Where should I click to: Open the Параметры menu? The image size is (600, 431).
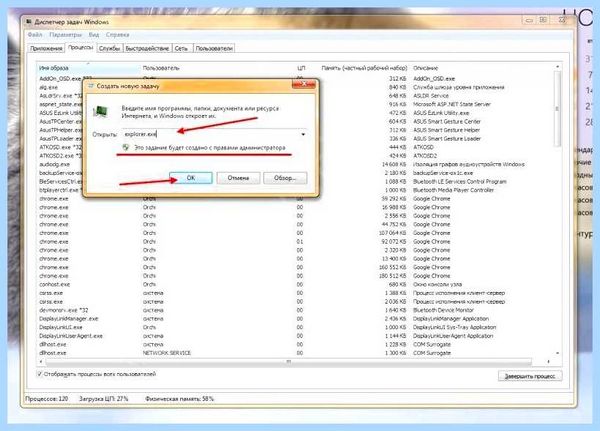click(65, 35)
